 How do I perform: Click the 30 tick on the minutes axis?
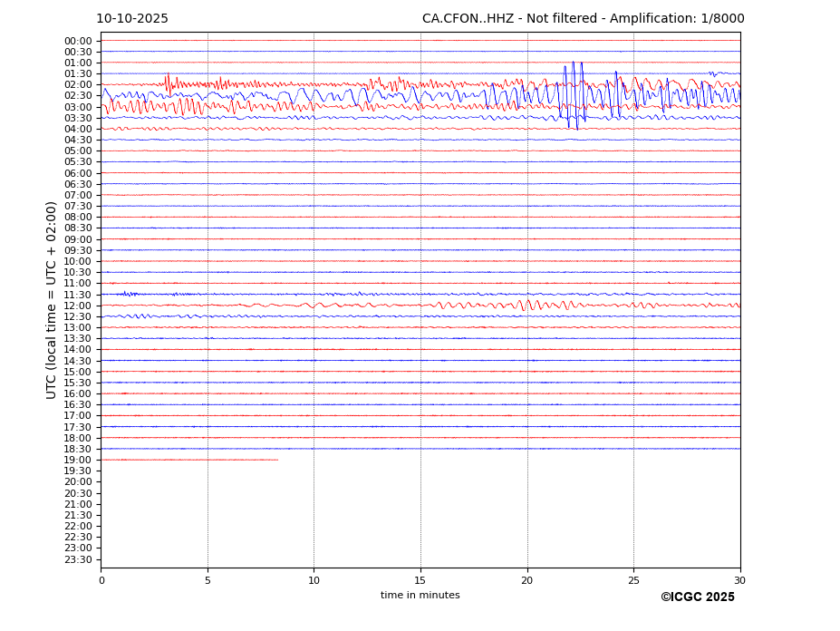[x=740, y=580]
